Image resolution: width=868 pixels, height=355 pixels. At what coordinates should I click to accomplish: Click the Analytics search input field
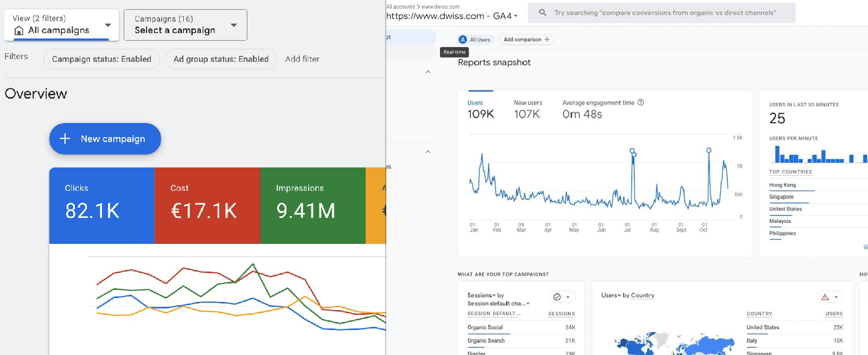(x=665, y=12)
